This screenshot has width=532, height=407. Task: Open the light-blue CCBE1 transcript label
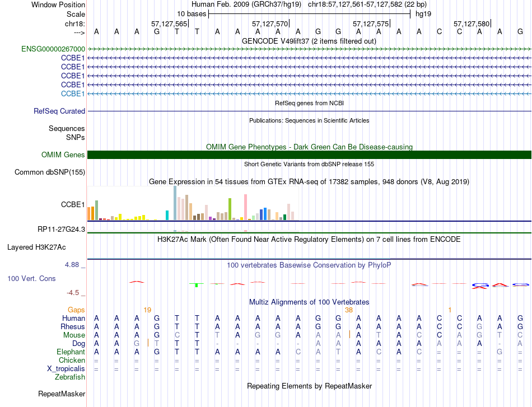tap(73, 93)
